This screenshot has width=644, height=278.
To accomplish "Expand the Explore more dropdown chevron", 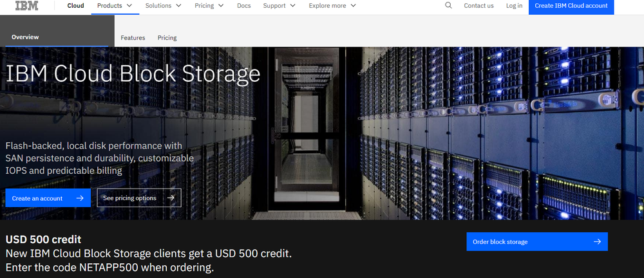I will coord(353,6).
